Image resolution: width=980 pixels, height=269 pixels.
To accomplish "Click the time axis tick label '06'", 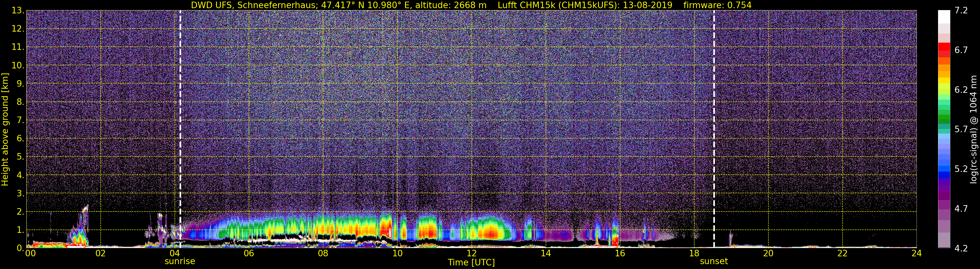I will pyautogui.click(x=249, y=253).
